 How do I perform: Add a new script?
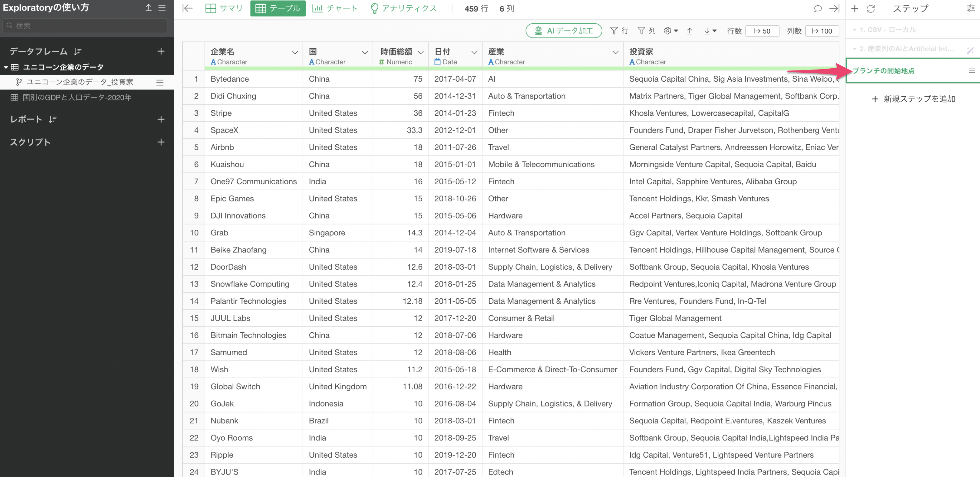tap(161, 142)
